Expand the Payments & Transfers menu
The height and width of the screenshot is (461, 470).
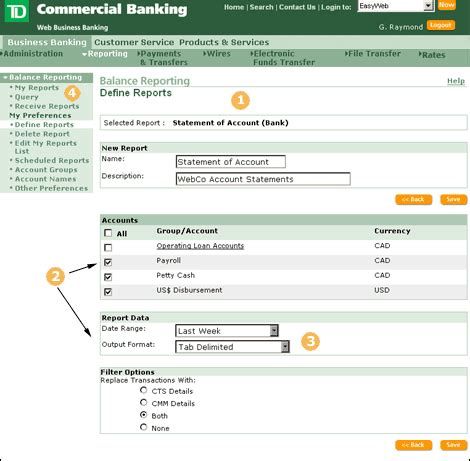[x=163, y=58]
